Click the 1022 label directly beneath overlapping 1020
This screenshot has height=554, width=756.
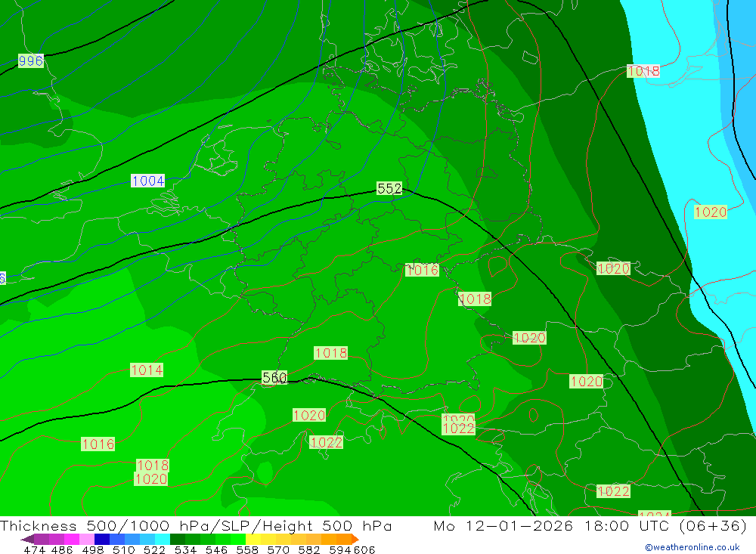(459, 429)
